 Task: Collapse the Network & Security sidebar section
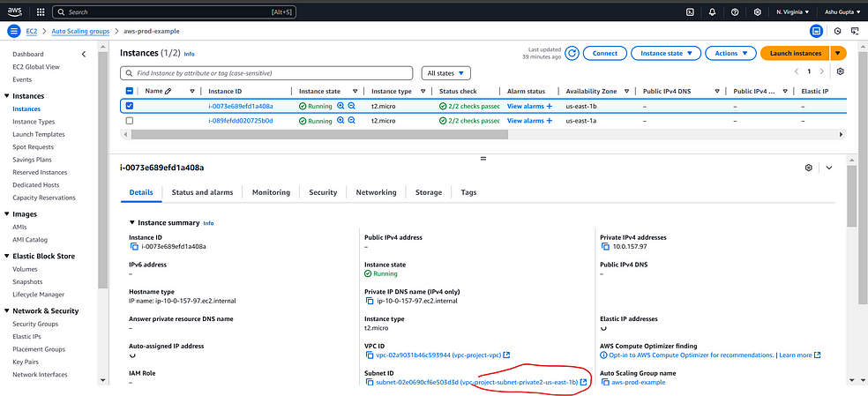pyautogui.click(x=7, y=310)
